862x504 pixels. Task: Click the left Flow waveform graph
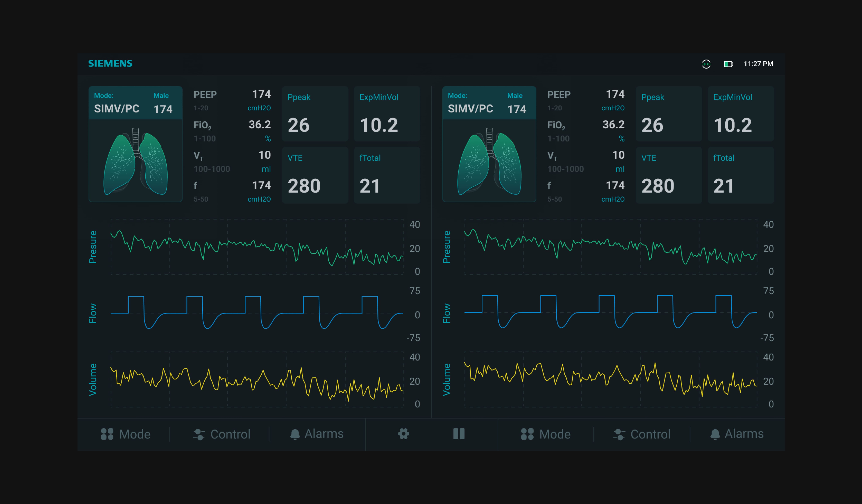257,313
